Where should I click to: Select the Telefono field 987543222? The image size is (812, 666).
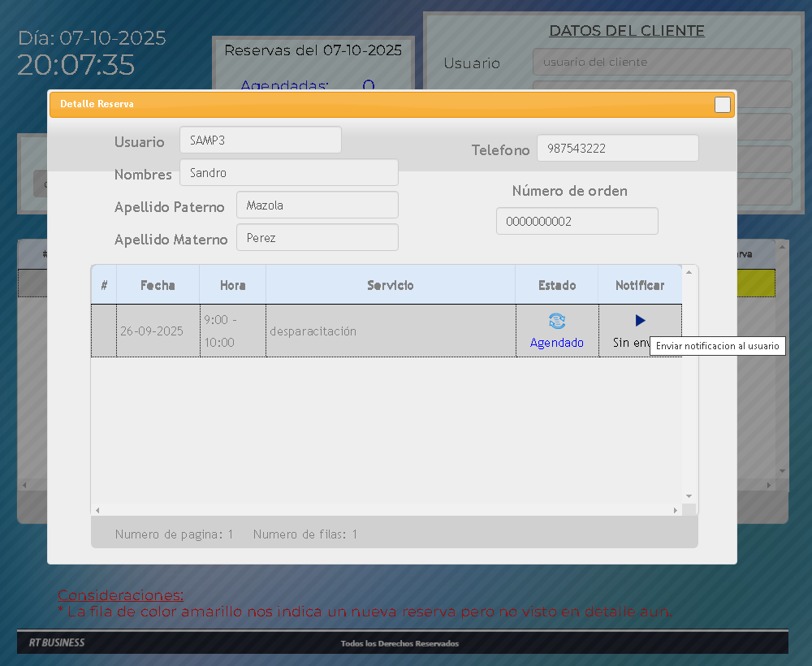point(617,148)
